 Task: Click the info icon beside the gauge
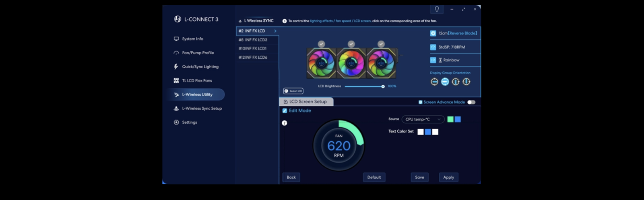pyautogui.click(x=285, y=123)
